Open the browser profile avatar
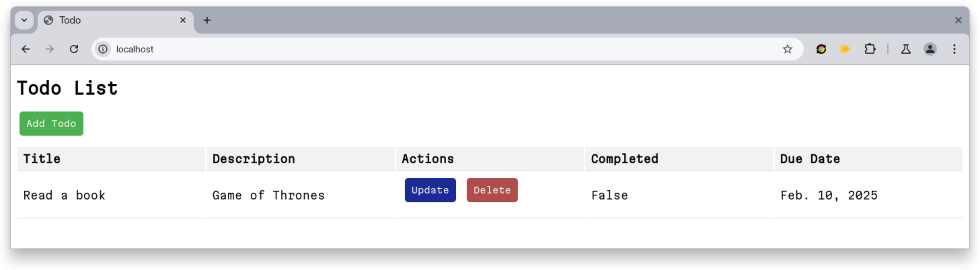This screenshot has width=980, height=270. pyautogui.click(x=930, y=49)
